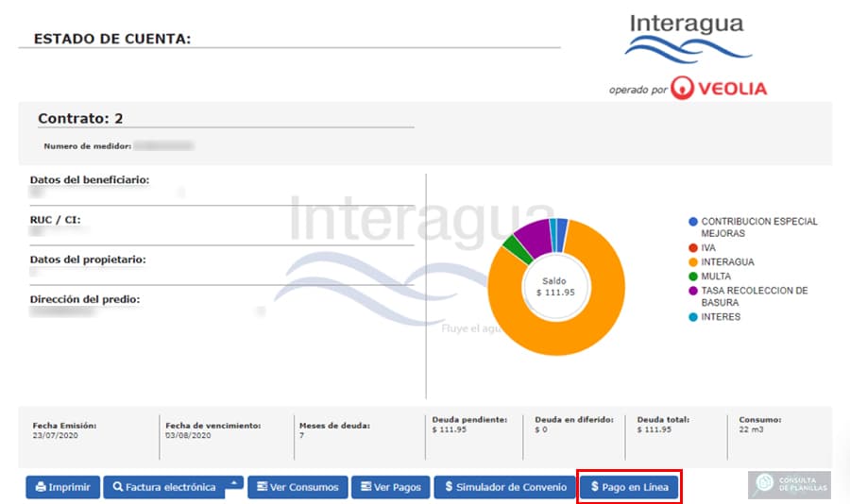Click the green chart segment

516,250
